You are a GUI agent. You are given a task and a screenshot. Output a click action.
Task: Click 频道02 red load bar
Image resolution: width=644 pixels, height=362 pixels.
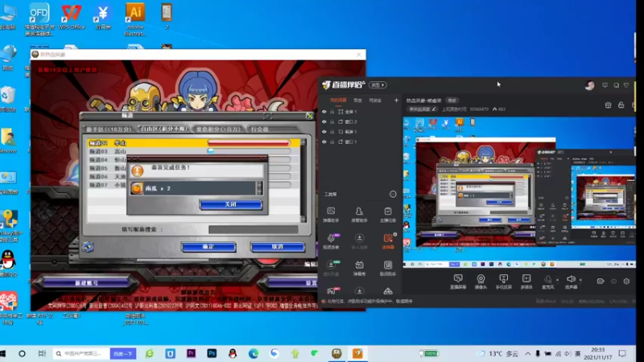tap(249, 143)
